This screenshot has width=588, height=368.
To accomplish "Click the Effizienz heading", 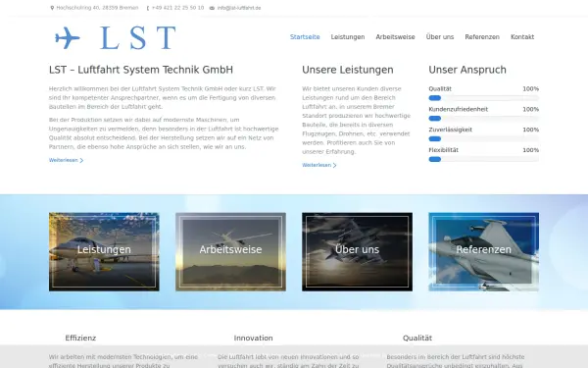I will point(80,338).
